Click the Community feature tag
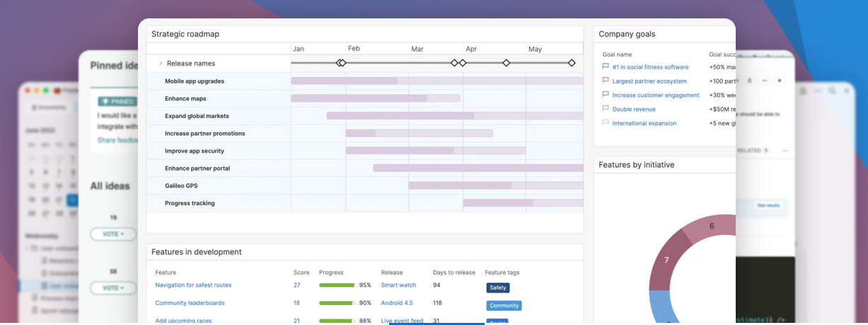868x325 pixels. (x=504, y=306)
